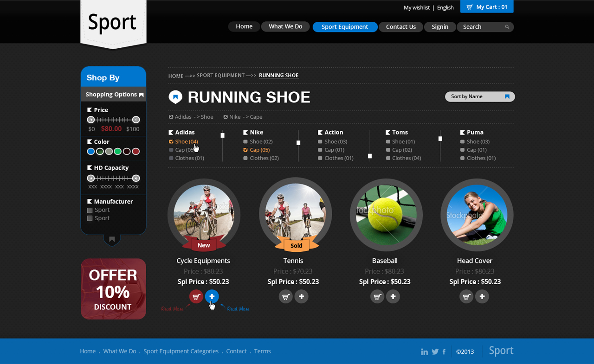
Task: Collapse the Manufacturer filter section
Action: coord(90,201)
